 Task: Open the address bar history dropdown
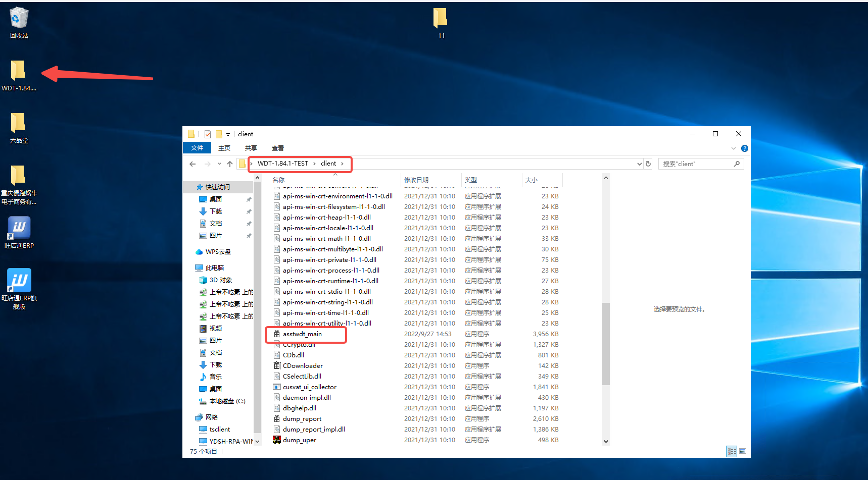click(639, 164)
